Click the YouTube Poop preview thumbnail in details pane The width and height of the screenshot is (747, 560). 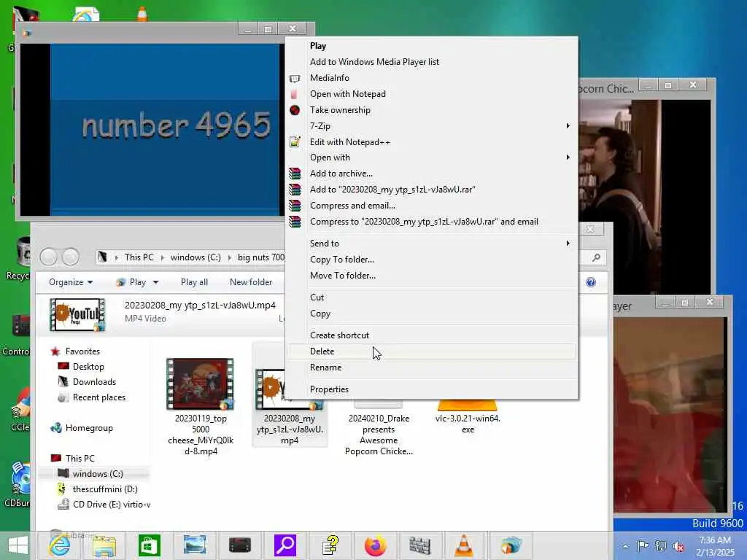[77, 315]
